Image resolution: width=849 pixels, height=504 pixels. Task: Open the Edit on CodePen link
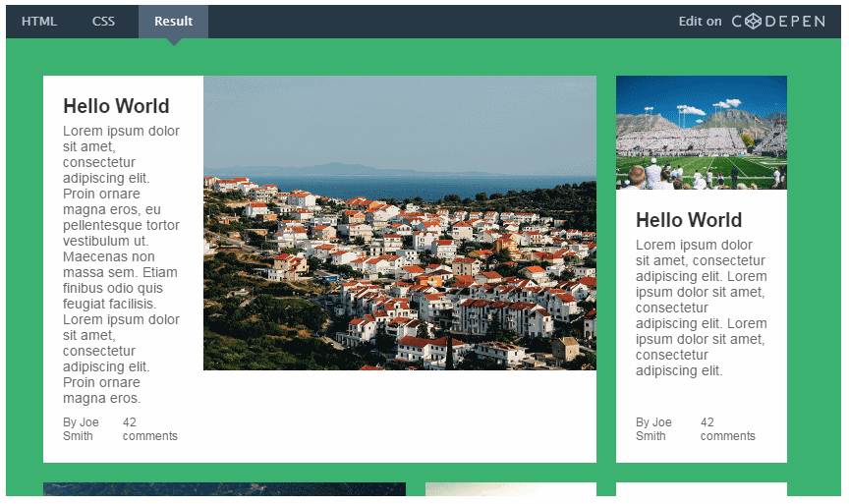[752, 21]
